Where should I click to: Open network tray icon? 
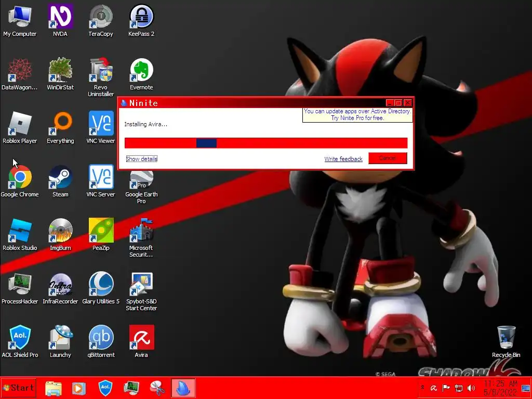tap(459, 388)
